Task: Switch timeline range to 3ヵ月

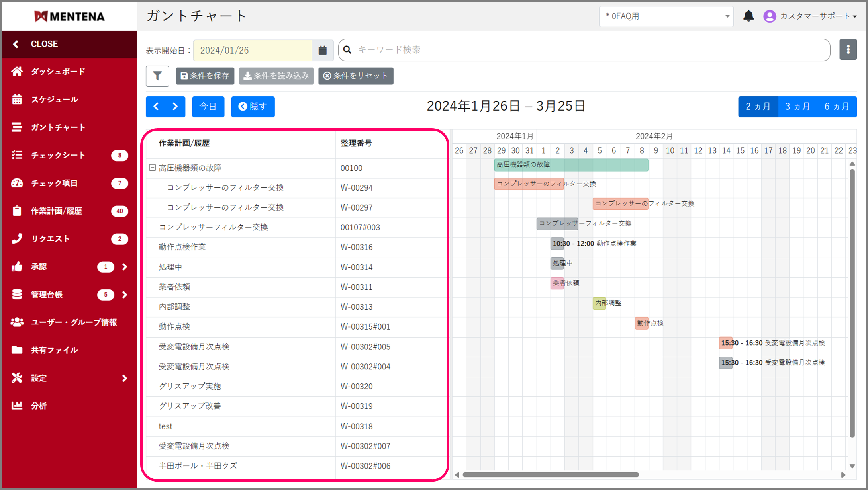Action: coord(797,107)
